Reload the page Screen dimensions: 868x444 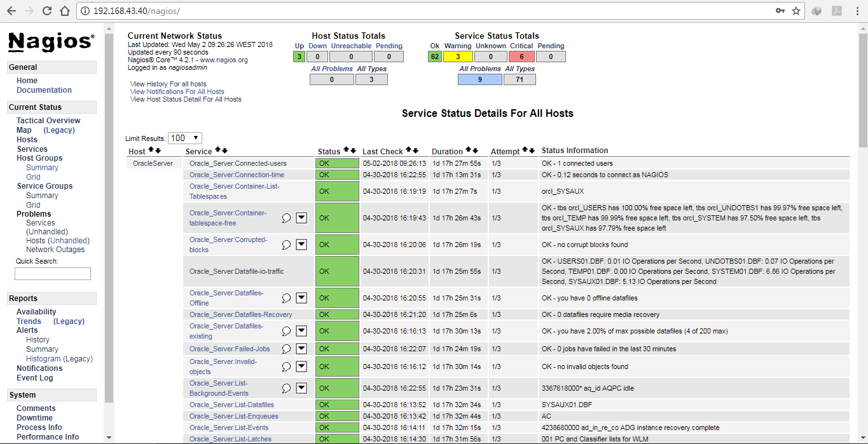pyautogui.click(x=46, y=11)
